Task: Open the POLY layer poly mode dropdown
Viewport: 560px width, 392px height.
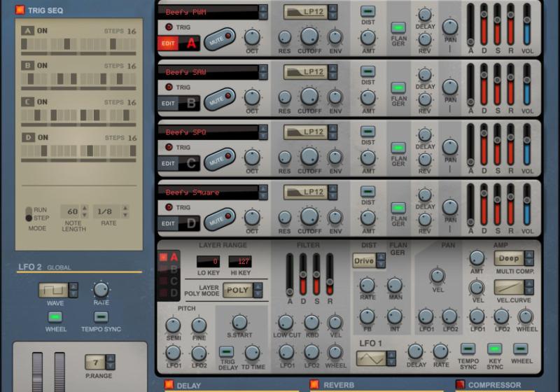Action: (243, 290)
